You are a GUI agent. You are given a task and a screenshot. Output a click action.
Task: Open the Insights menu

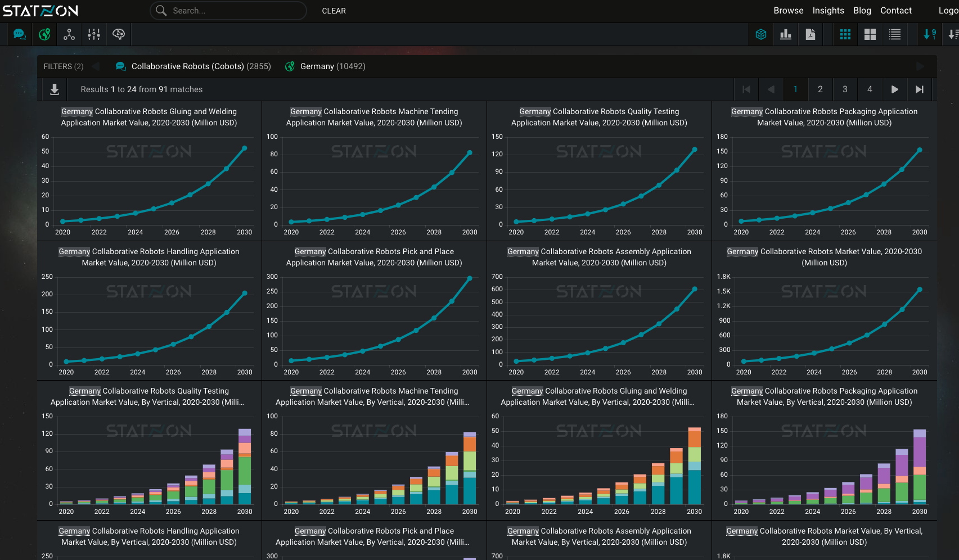pyautogui.click(x=828, y=11)
